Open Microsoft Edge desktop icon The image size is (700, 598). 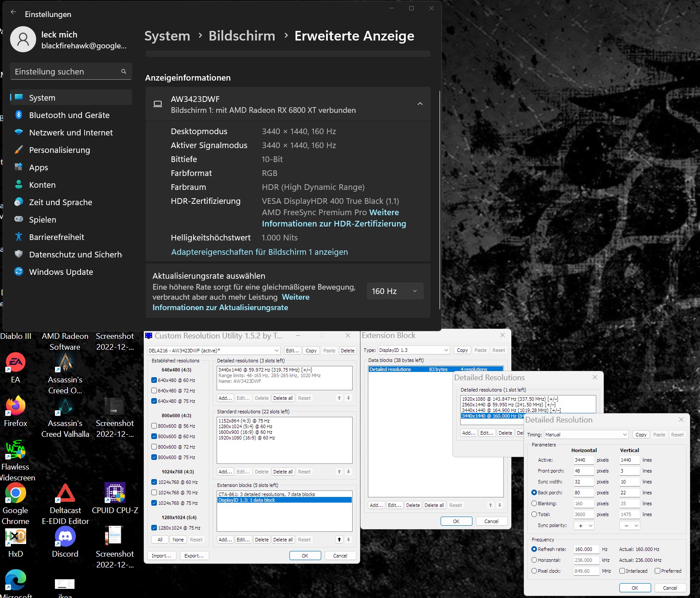click(x=16, y=583)
